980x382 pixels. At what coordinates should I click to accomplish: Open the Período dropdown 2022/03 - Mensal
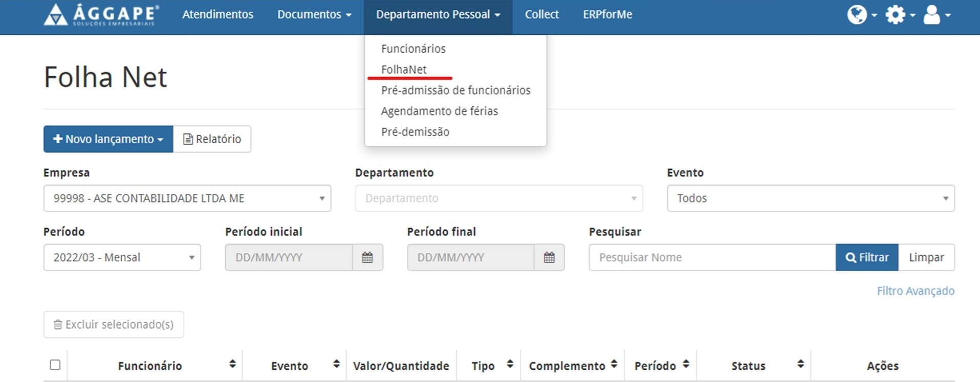122,257
